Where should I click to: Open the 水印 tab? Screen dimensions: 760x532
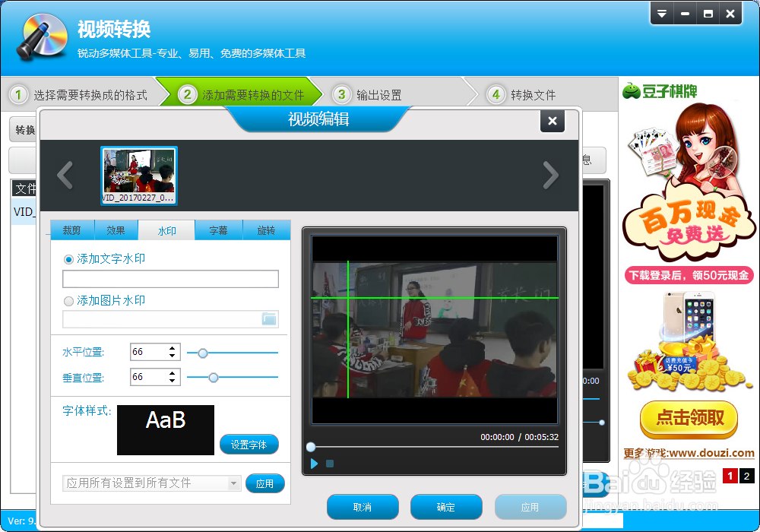166,230
